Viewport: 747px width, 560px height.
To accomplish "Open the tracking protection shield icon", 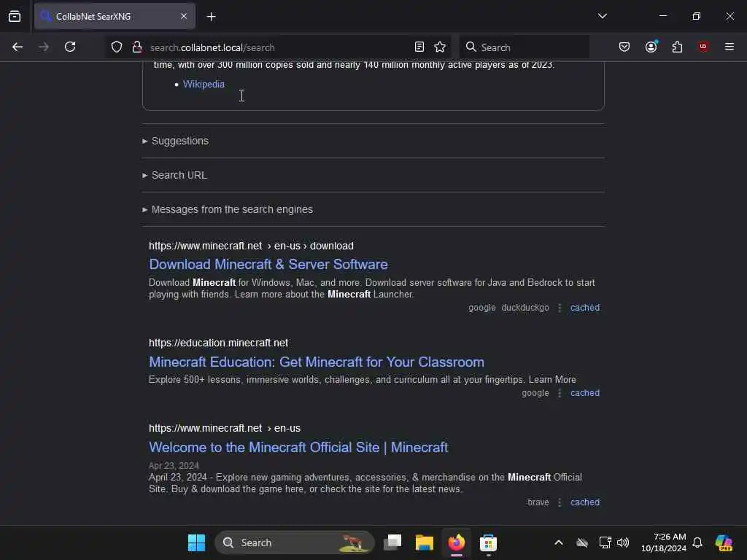I will 117,47.
